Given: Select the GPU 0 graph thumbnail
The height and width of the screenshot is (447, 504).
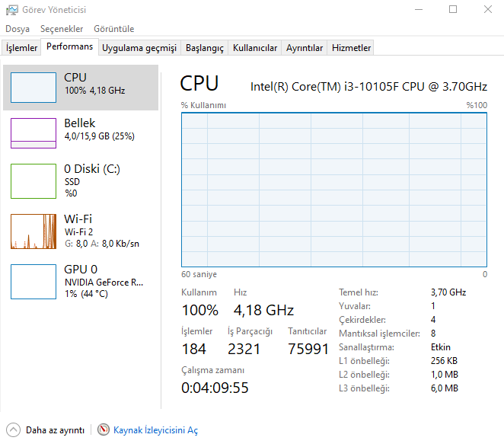Looking at the screenshot, I should click(33, 282).
